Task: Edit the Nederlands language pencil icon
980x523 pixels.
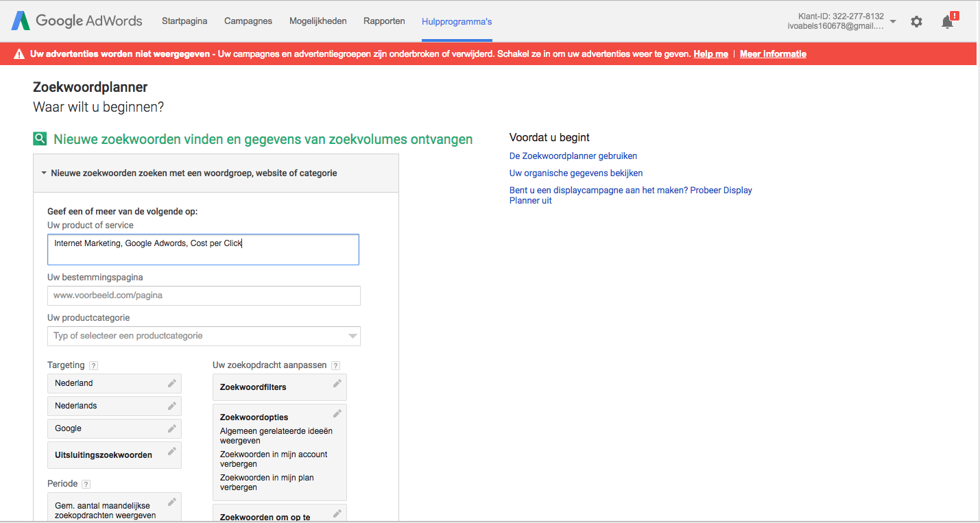Action: [172, 406]
